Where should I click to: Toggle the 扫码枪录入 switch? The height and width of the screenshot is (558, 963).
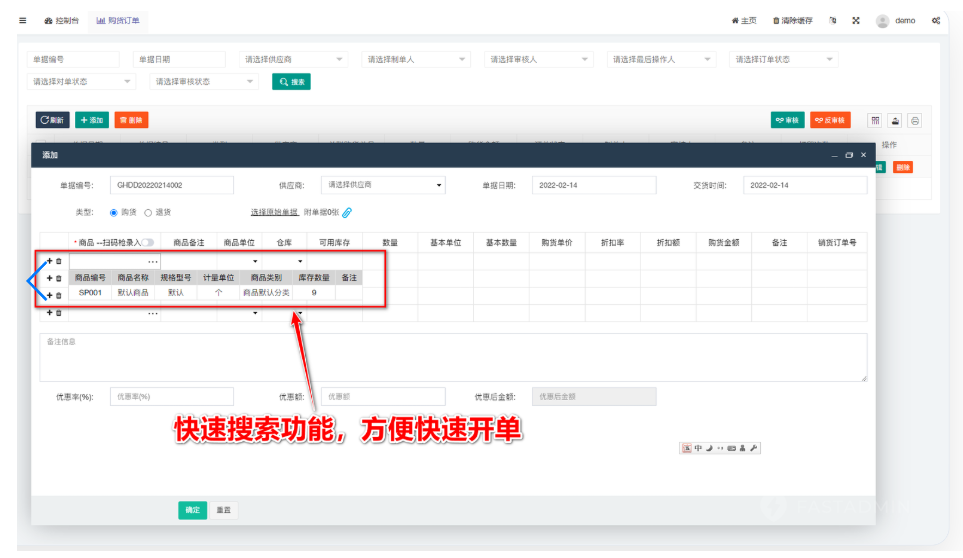click(x=148, y=242)
